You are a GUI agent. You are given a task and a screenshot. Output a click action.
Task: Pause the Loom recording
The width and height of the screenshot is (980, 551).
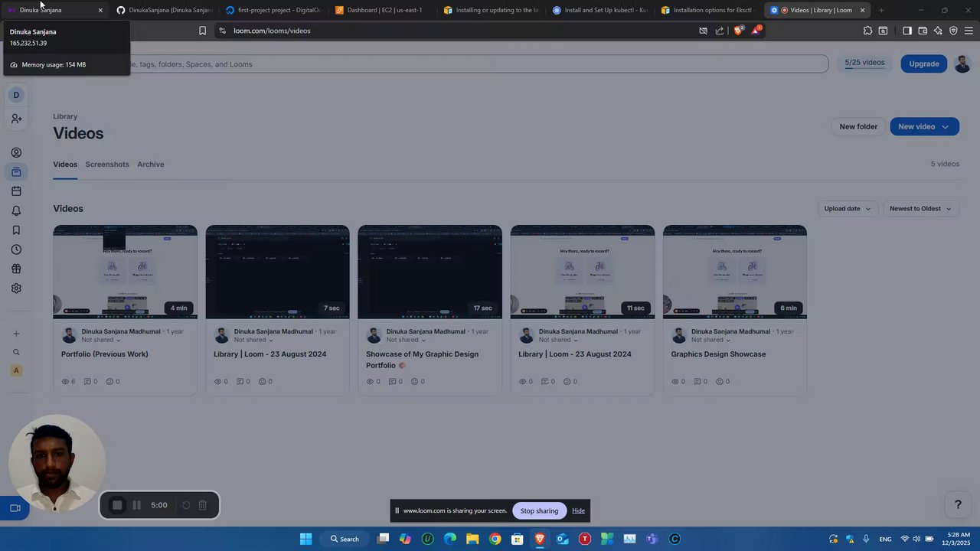pos(136,505)
